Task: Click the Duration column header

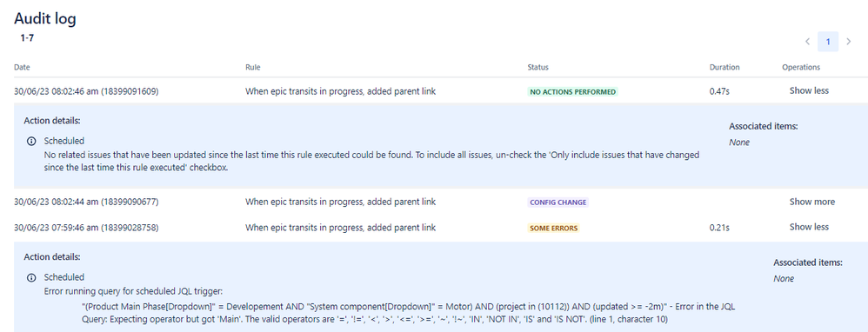Action: (x=724, y=67)
